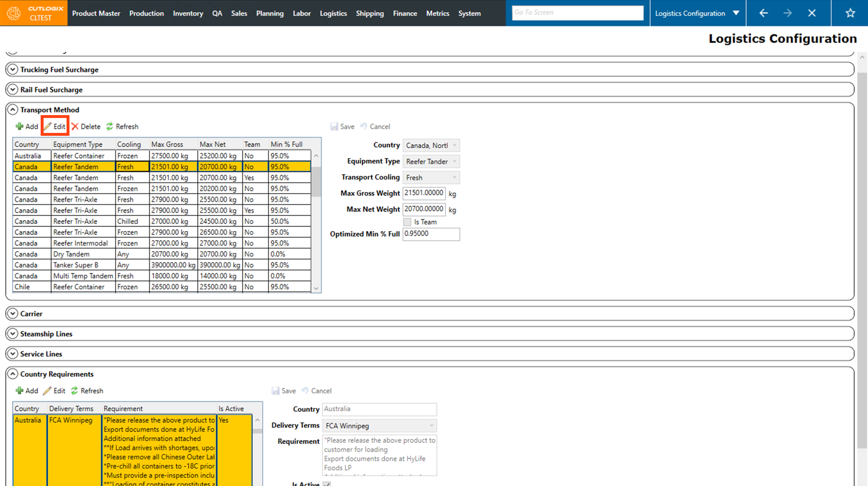Click the Edit pencil in Transport Method
Screen dimensions: 868x486
tap(49, 127)
